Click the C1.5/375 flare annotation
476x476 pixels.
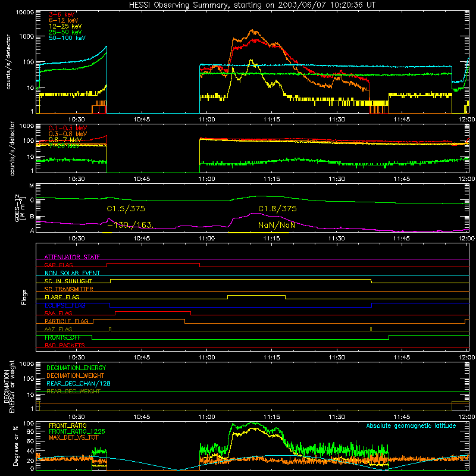(126, 209)
